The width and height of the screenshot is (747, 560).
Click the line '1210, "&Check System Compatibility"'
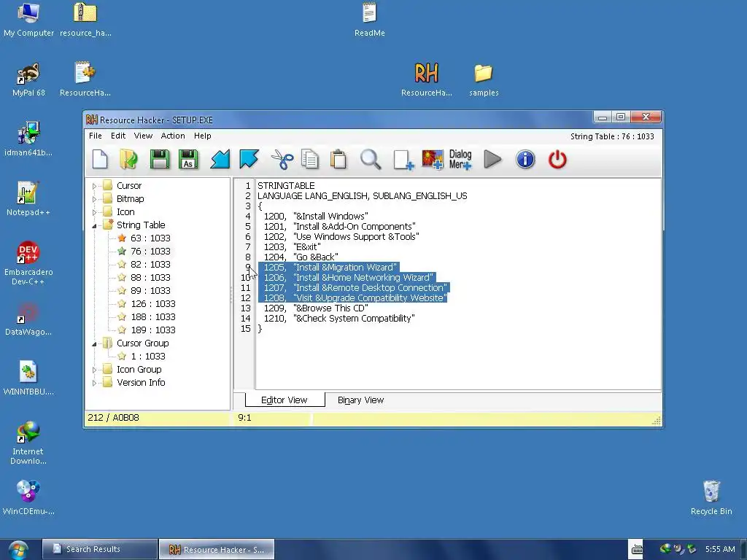pyautogui.click(x=339, y=318)
